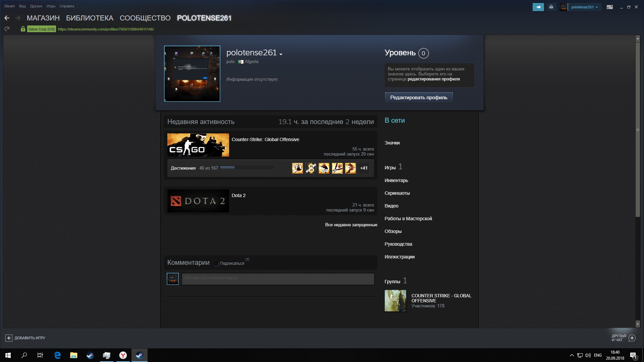Open the Руководства link

(398, 244)
